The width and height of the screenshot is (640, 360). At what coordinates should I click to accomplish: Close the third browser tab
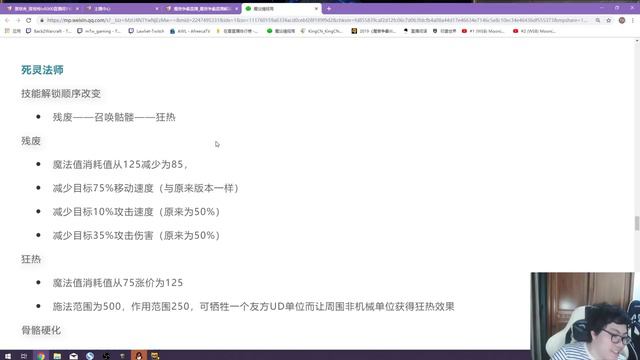click(236, 9)
